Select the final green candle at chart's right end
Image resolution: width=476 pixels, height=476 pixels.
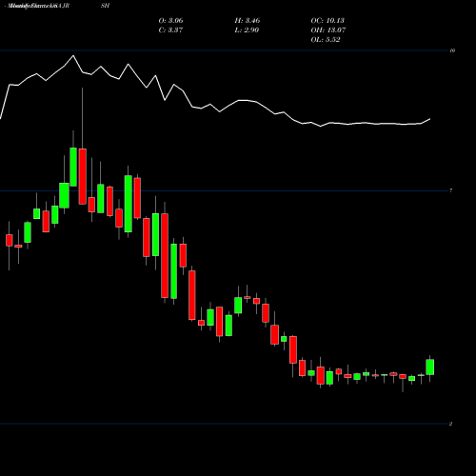coord(430,367)
